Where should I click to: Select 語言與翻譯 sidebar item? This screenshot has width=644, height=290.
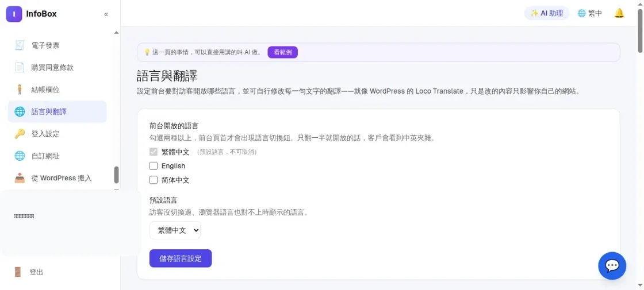tap(57, 111)
